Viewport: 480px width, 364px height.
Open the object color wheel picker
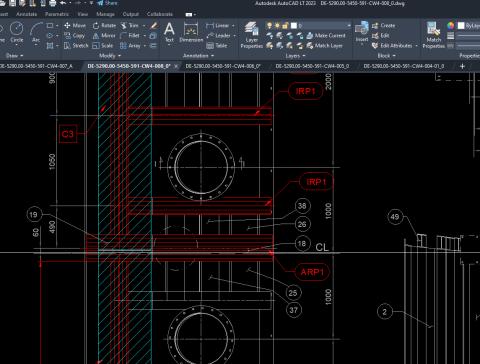450,25
